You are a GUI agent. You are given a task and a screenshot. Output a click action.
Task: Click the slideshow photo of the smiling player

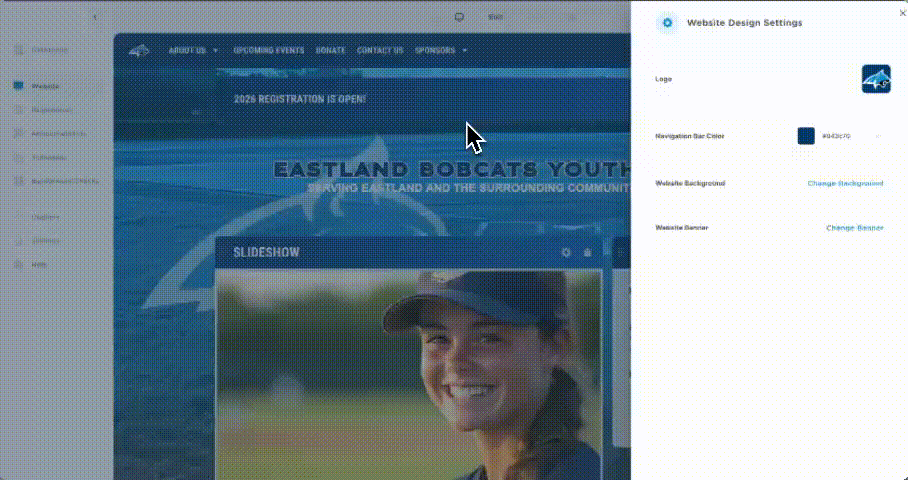[x=409, y=374]
